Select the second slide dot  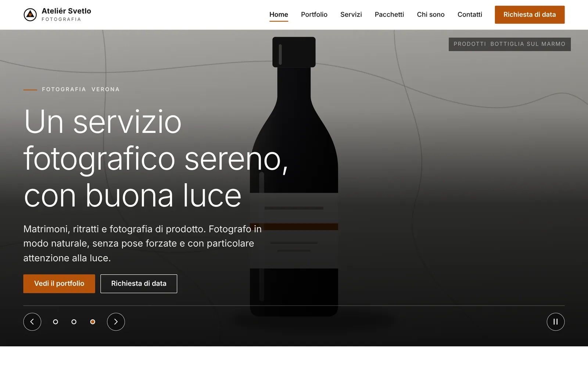[x=74, y=322]
